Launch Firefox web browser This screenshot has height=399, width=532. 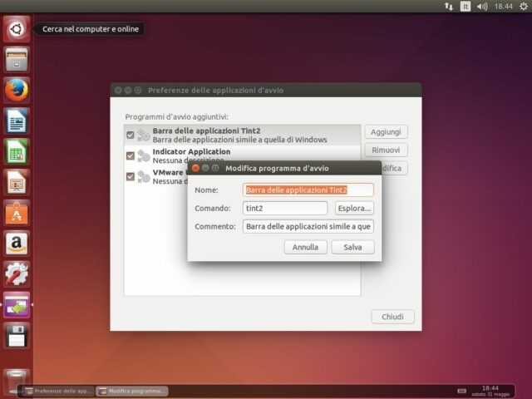pyautogui.click(x=16, y=90)
